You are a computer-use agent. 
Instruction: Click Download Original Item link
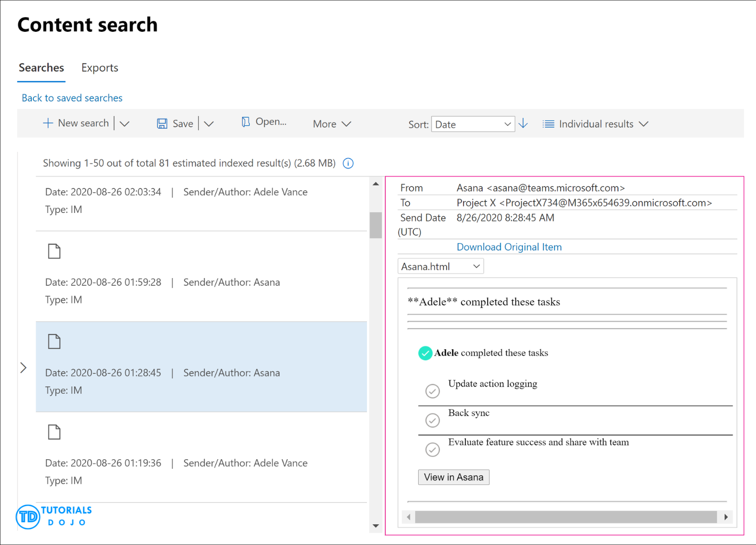(509, 247)
